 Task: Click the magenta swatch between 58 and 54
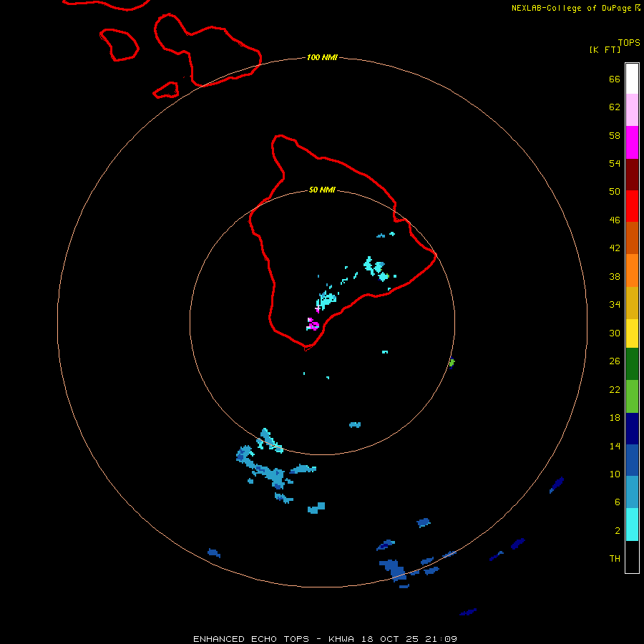pos(632,142)
